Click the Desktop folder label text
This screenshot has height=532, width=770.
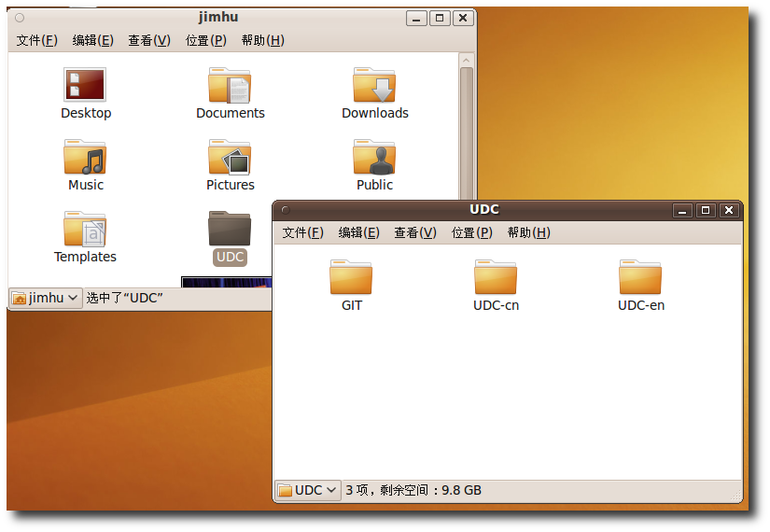pyautogui.click(x=86, y=113)
